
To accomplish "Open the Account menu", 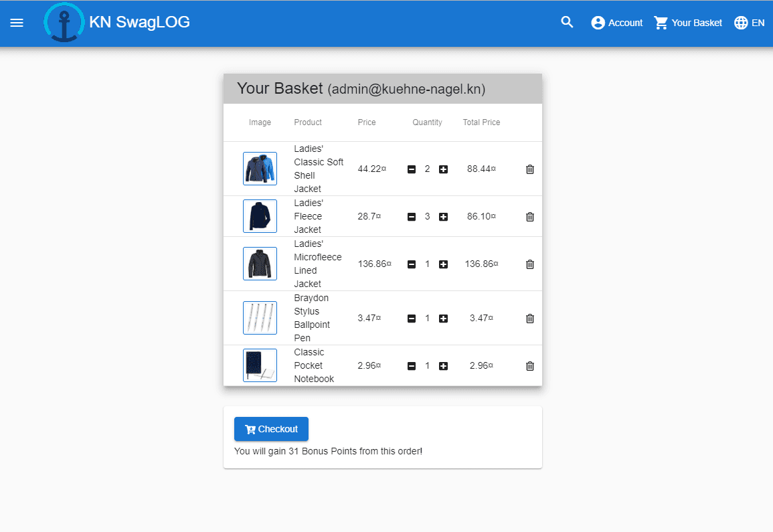I will (x=616, y=23).
